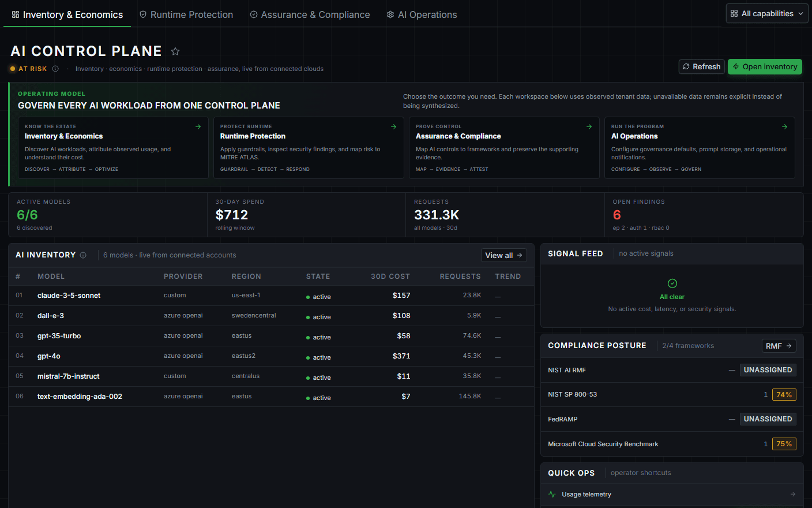Click the shield icon in Runtime Protection tab
Screen dimensions: 812x508
coord(143,14)
